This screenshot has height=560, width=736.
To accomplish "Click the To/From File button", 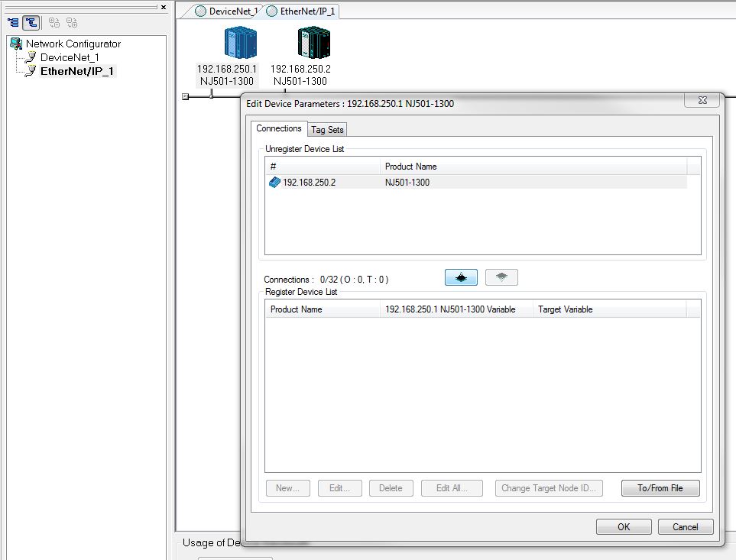I will [660, 488].
